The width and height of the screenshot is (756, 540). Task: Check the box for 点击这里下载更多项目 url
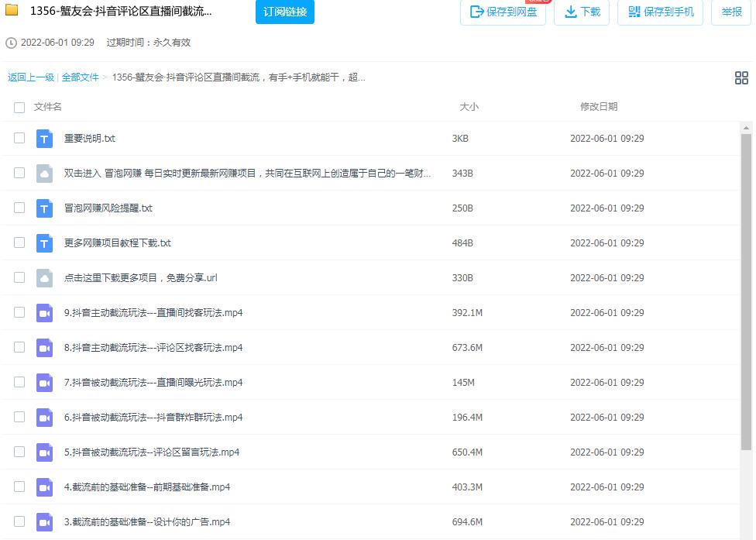click(x=19, y=277)
